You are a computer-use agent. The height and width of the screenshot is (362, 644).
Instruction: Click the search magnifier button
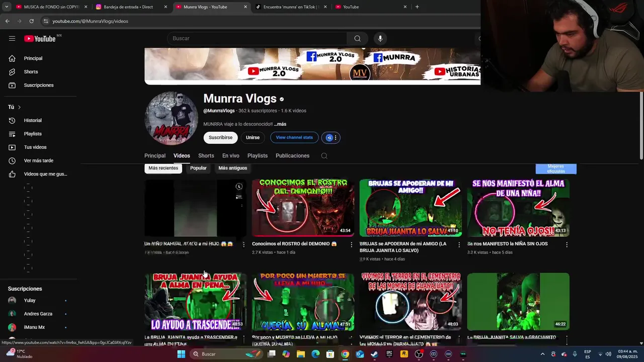357,39
